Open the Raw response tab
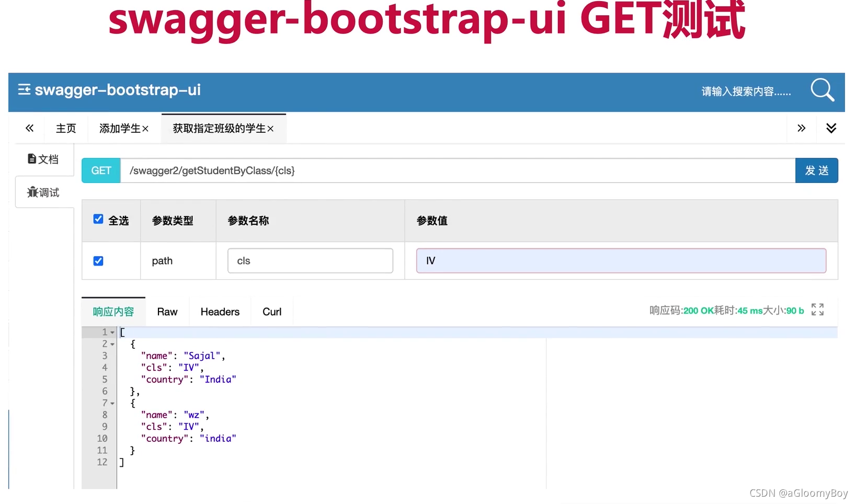 [167, 312]
